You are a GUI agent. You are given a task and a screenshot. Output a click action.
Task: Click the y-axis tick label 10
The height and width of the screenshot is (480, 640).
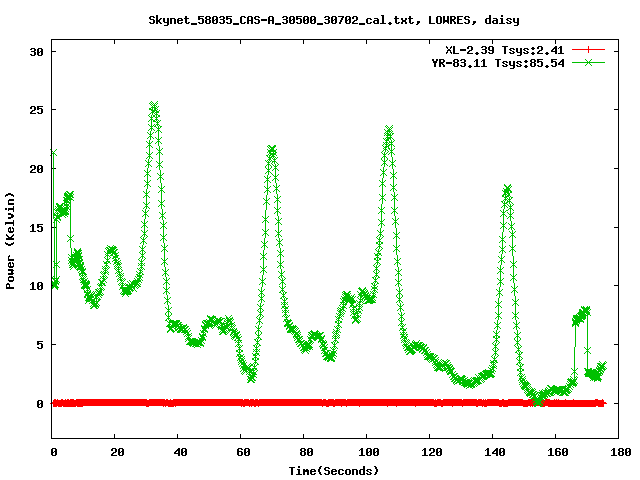[36, 286]
